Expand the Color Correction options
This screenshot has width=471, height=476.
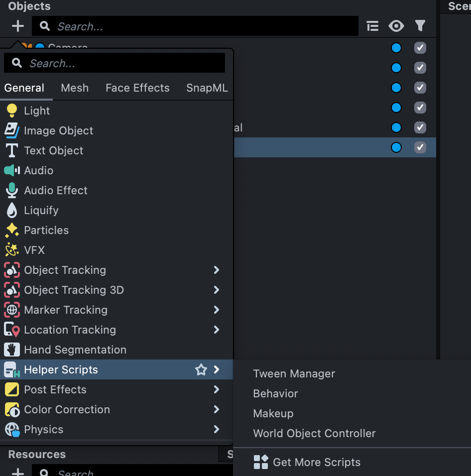pyautogui.click(x=216, y=409)
